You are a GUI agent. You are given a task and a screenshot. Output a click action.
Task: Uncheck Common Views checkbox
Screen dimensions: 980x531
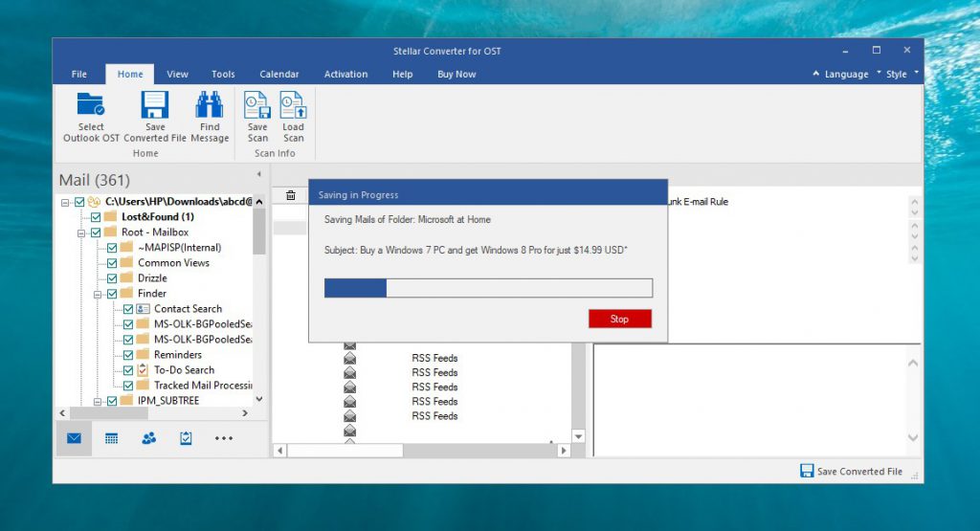[x=112, y=263]
